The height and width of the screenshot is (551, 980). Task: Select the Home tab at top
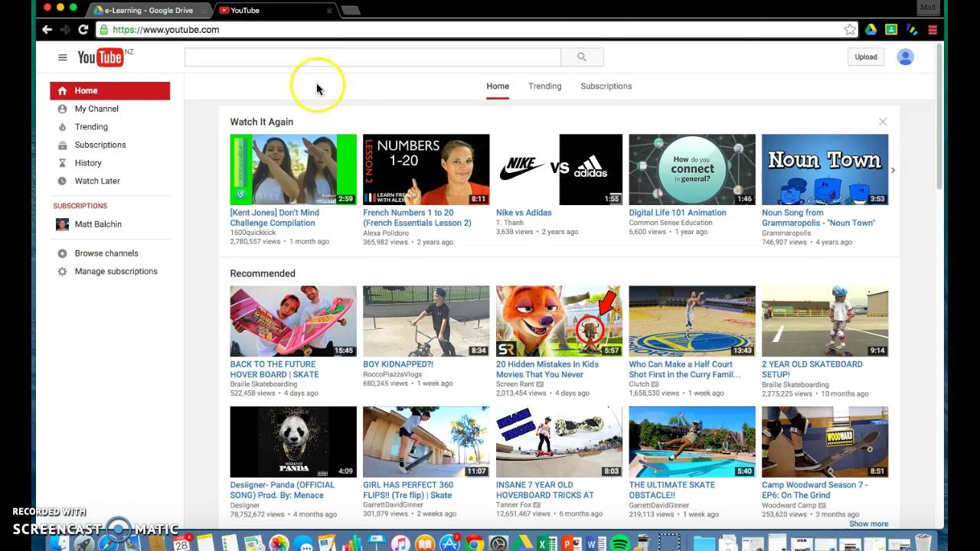coord(498,86)
